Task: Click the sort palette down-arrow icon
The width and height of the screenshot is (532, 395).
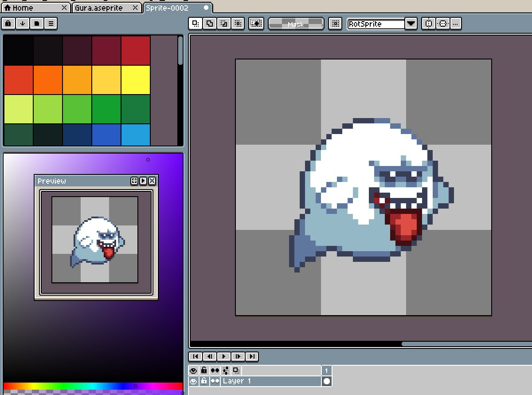Action: click(23, 24)
